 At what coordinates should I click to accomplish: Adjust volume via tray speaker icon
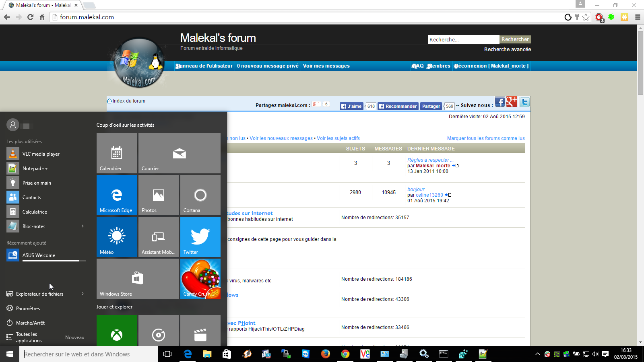coord(595,354)
